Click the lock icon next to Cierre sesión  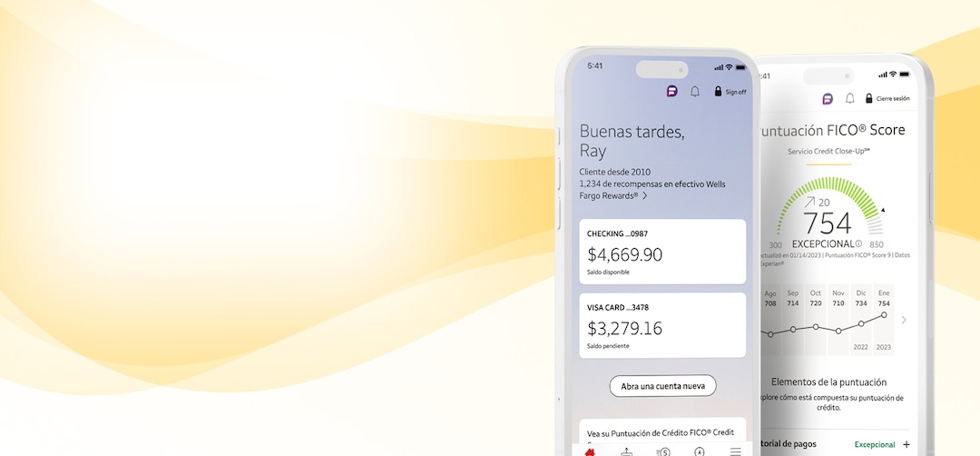tap(868, 98)
